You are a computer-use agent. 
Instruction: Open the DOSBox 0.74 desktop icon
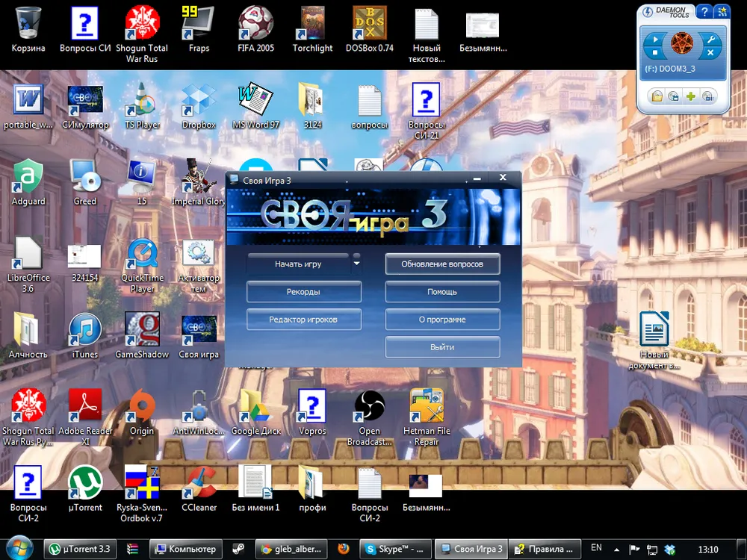369,30
